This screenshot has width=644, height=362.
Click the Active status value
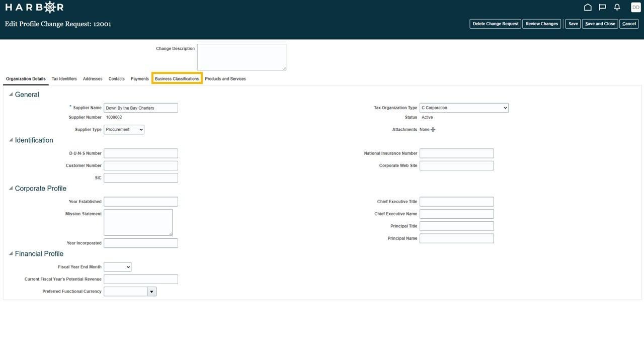pos(427,117)
